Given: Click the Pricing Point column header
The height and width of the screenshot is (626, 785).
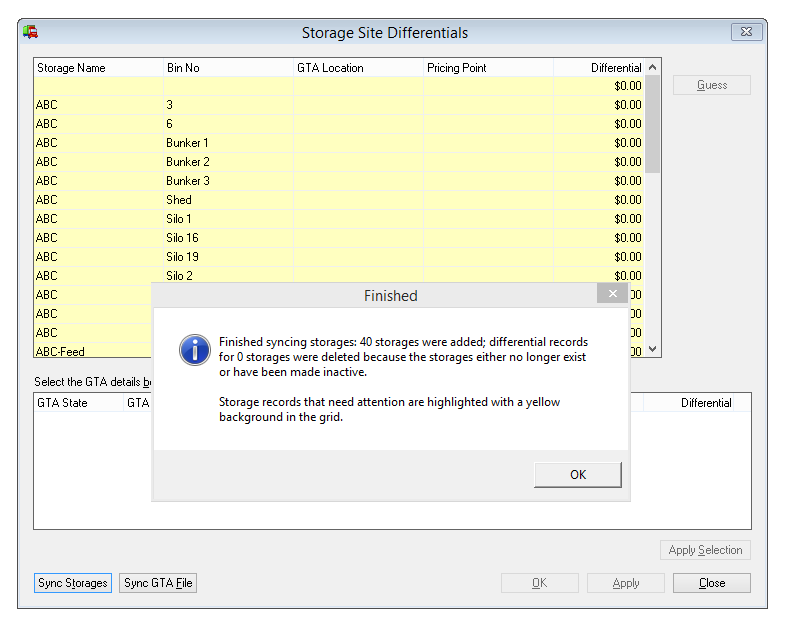Looking at the screenshot, I should pos(487,68).
